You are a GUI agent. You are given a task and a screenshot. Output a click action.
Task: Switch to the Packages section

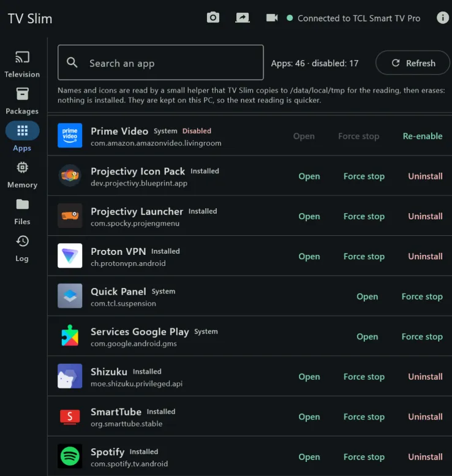(x=22, y=101)
